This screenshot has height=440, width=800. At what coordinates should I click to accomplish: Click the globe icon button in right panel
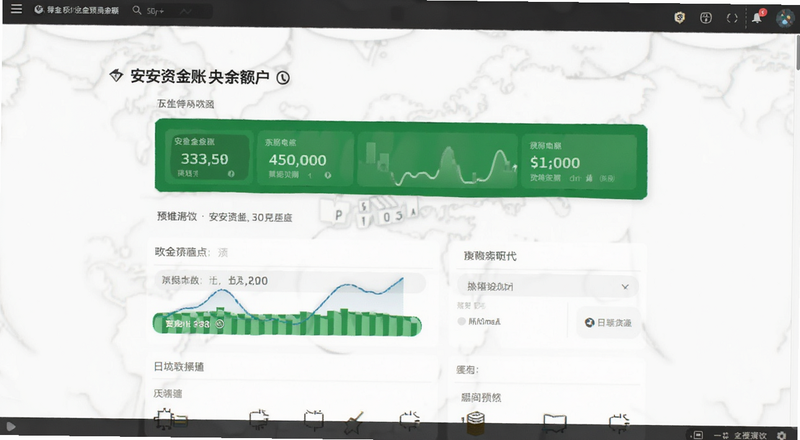(608, 323)
